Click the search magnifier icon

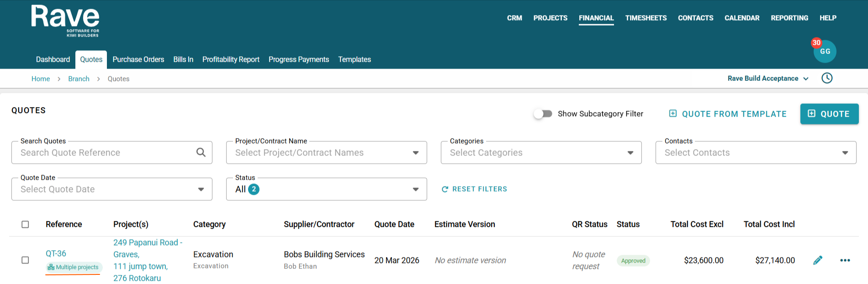(x=201, y=152)
